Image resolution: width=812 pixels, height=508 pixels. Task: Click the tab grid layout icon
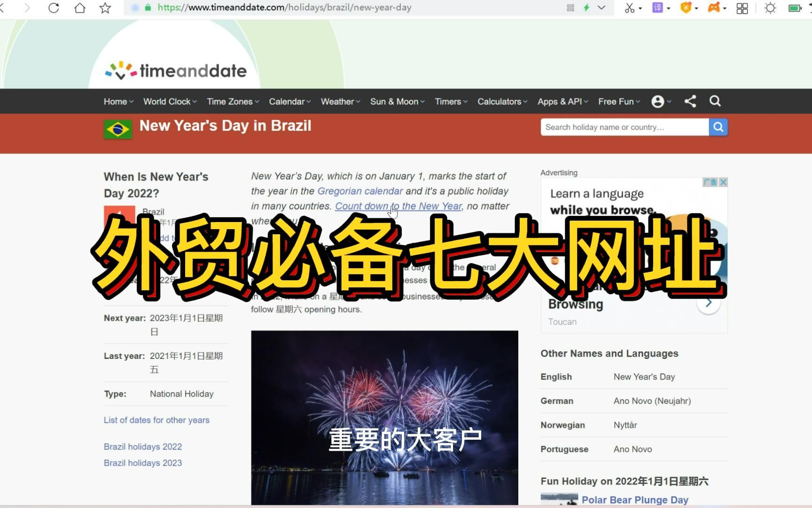(742, 8)
